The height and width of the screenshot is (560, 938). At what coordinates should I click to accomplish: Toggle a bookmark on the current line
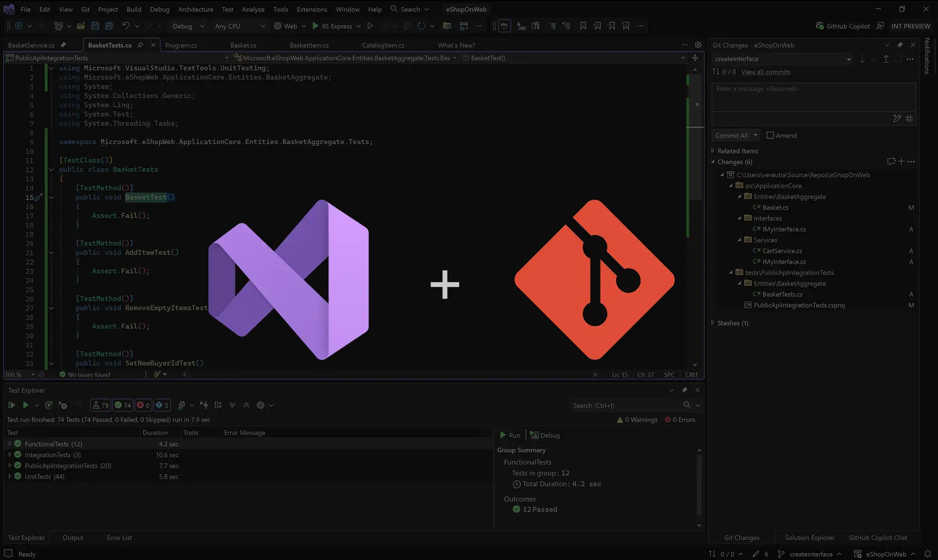click(583, 26)
